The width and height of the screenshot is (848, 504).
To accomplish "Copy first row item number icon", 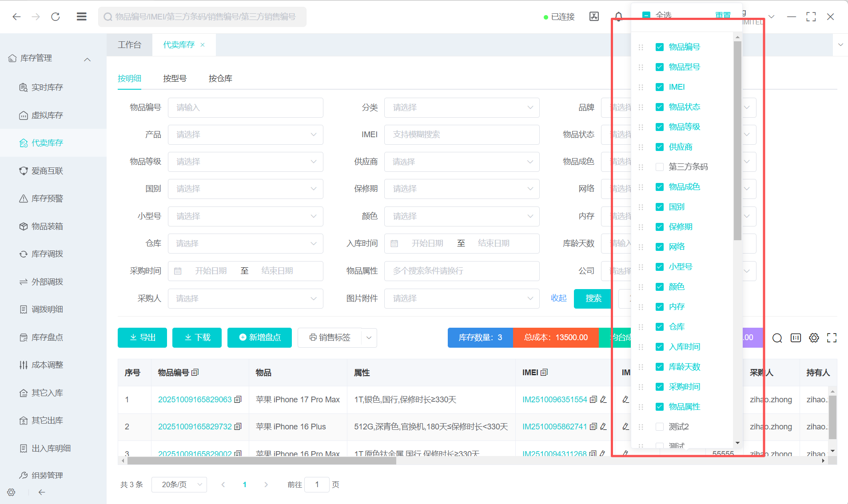I will point(238,400).
